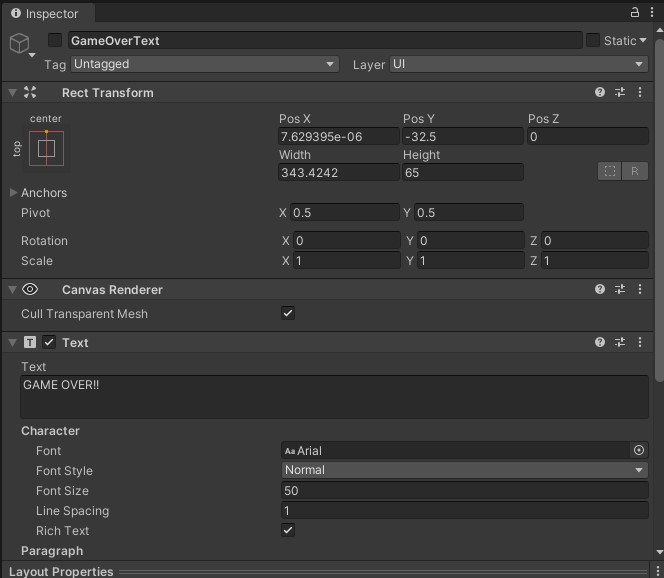The height and width of the screenshot is (578, 664).
Task: Open Canvas Renderer help reference icon
Action: coord(600,289)
